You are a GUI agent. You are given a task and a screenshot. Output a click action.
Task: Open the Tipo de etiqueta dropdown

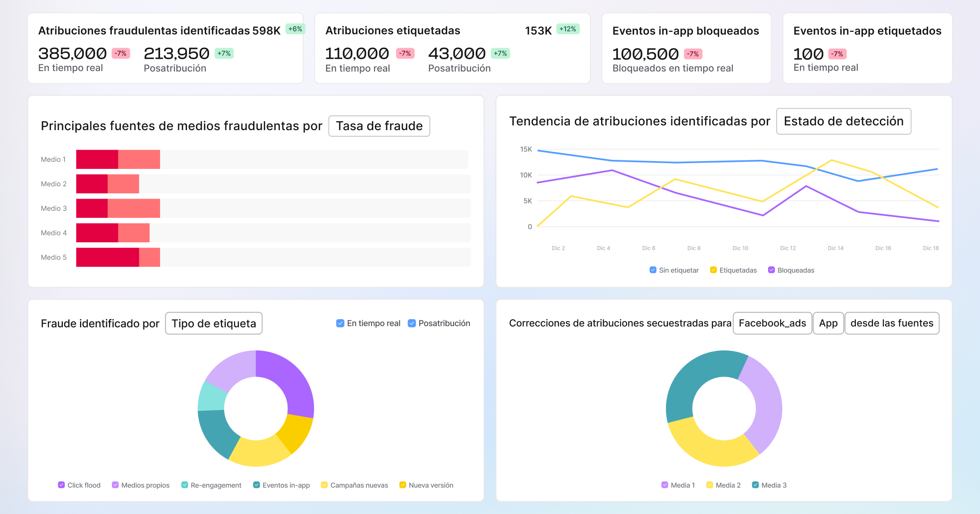click(x=214, y=323)
